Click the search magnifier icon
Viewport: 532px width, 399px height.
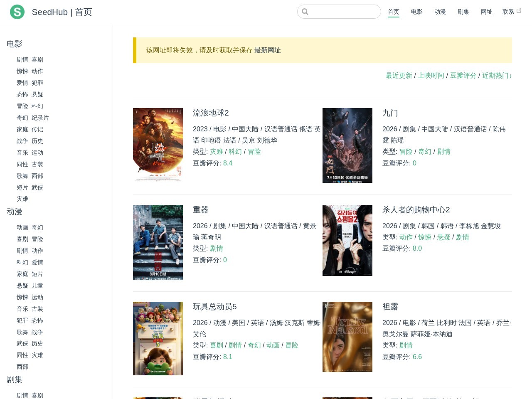(x=305, y=12)
